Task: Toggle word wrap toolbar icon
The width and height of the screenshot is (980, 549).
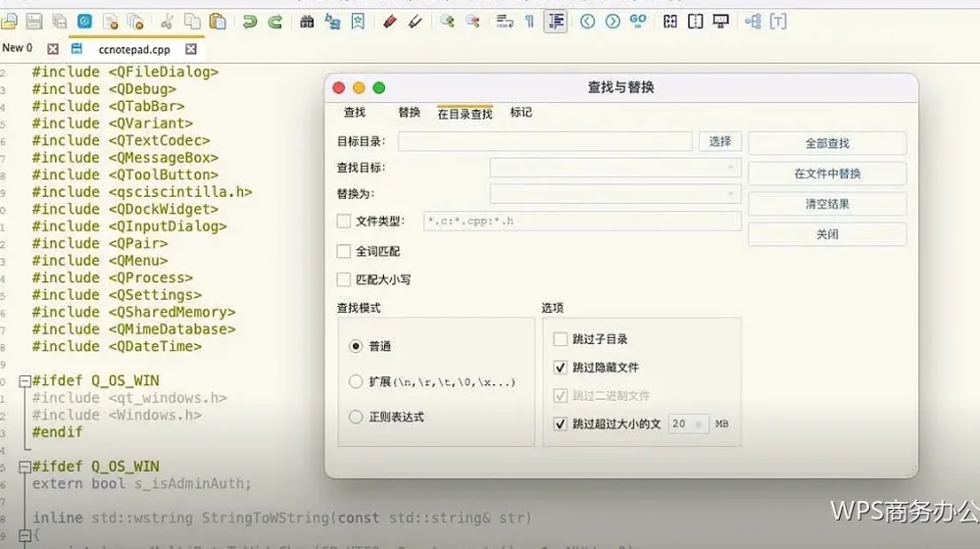Action: tap(505, 22)
